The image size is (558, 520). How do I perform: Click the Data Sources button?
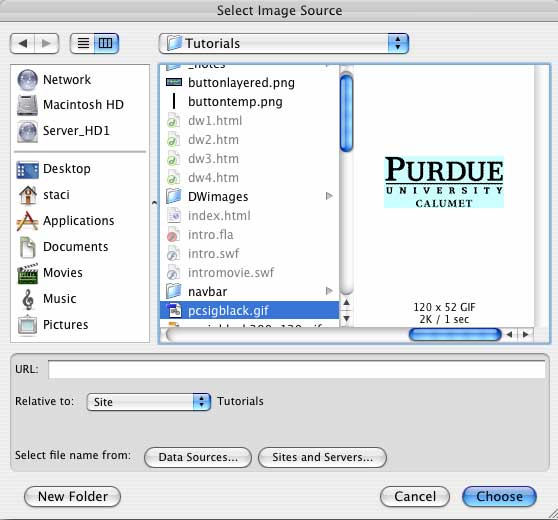198,457
